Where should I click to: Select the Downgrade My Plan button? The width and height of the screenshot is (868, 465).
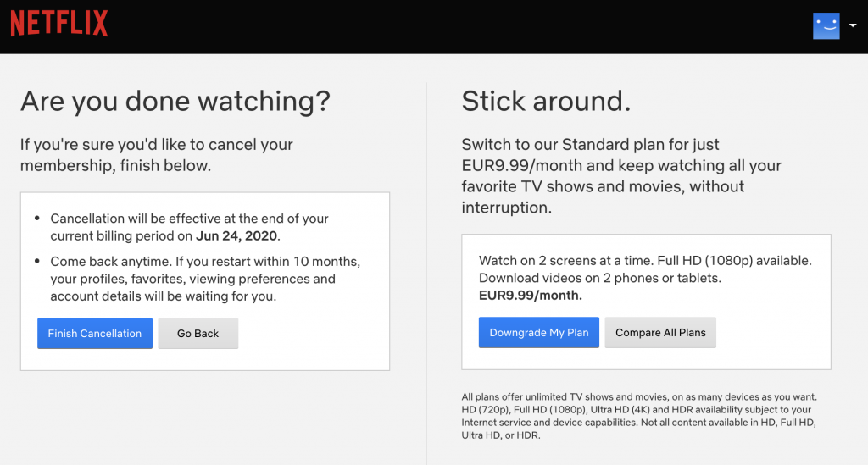(538, 332)
